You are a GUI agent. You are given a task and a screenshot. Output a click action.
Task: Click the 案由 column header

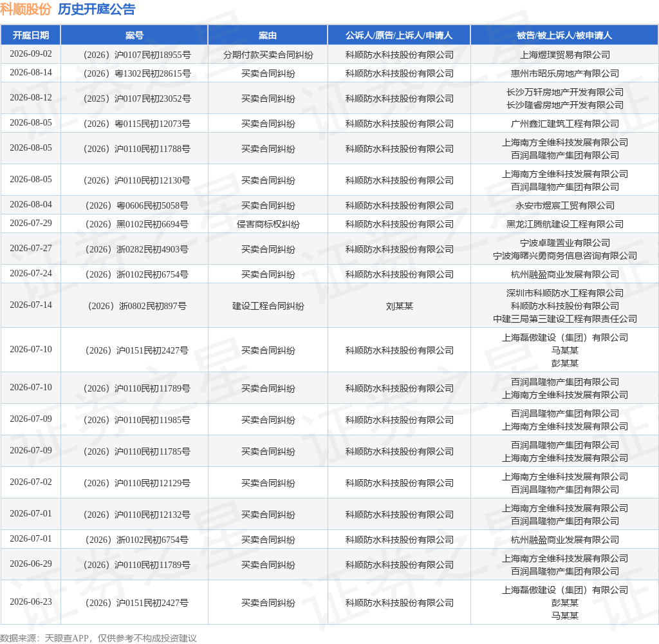coord(268,35)
